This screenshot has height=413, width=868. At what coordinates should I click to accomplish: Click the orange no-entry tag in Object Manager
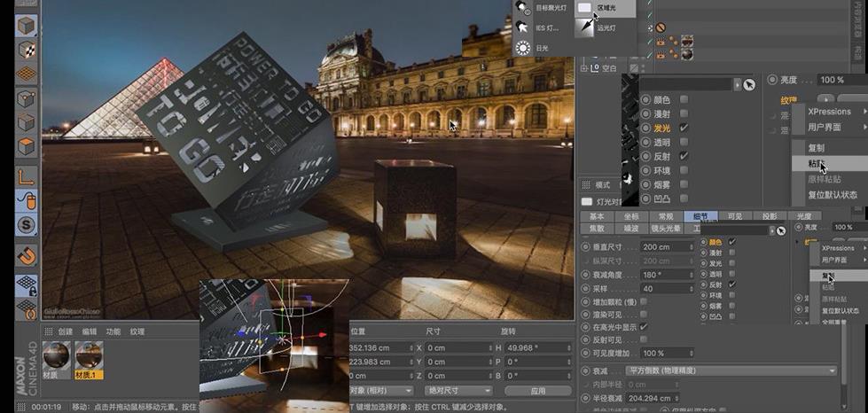[x=661, y=27]
